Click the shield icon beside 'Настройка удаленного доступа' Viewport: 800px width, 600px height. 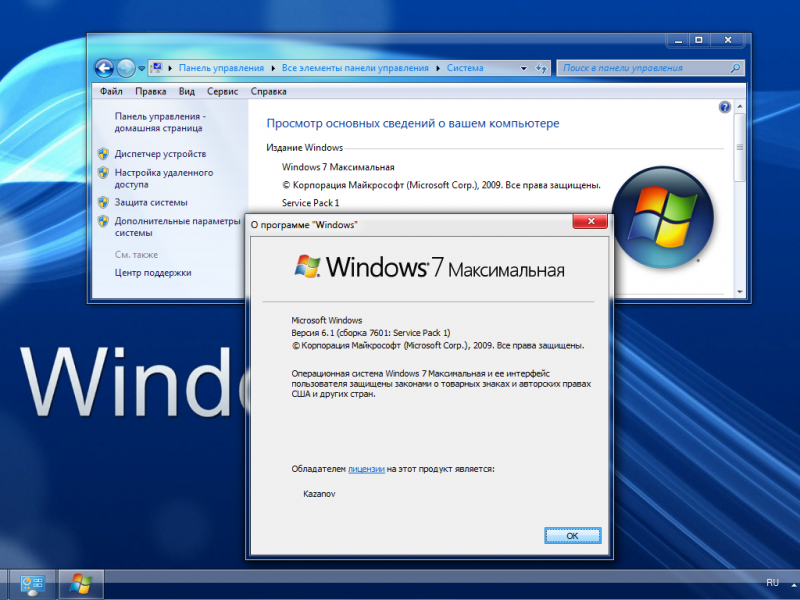[x=103, y=172]
